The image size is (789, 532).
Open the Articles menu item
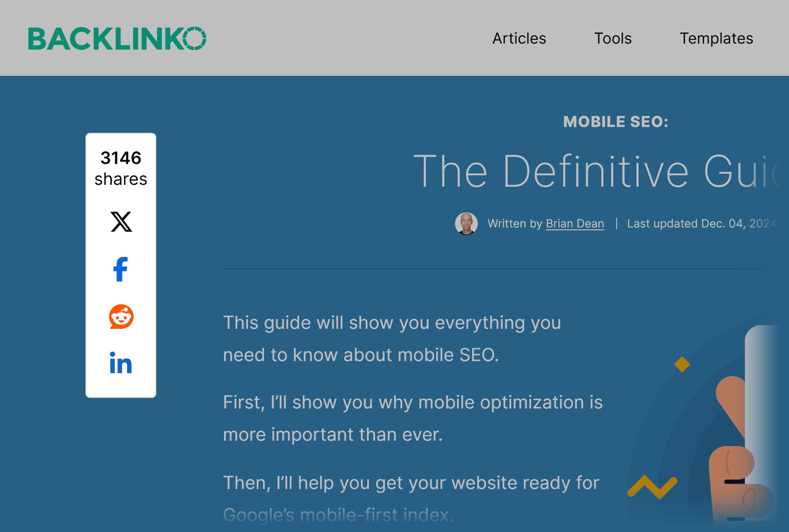(519, 38)
